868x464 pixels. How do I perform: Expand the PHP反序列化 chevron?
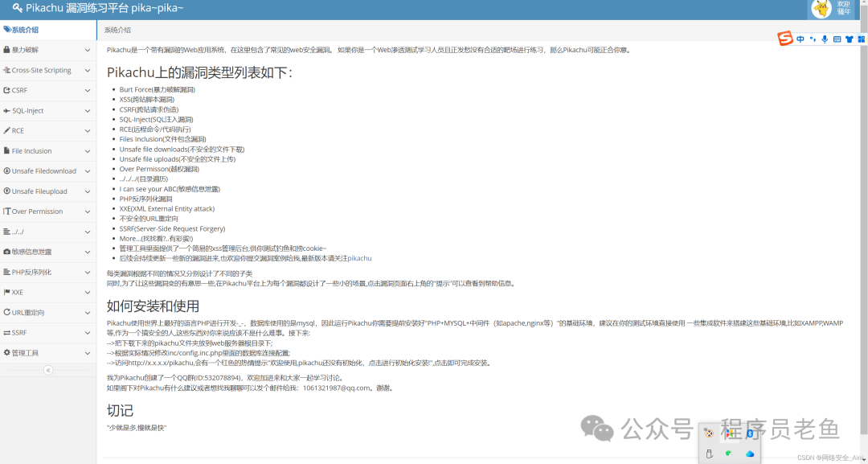pos(88,273)
